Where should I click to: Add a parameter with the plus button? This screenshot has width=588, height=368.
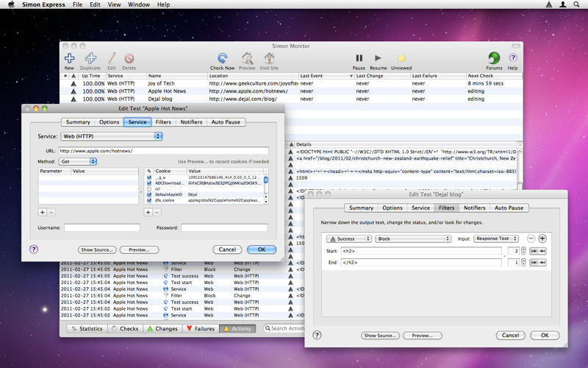(x=43, y=212)
